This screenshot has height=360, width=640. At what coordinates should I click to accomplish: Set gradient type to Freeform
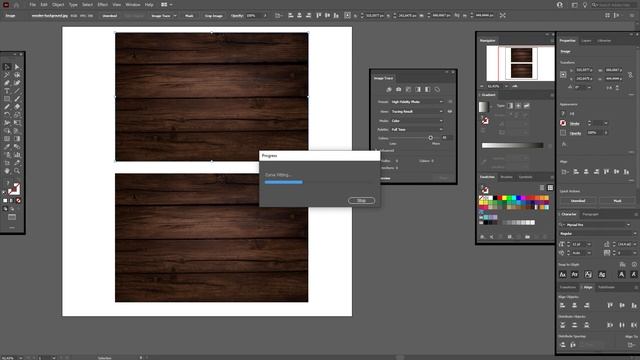527,106
